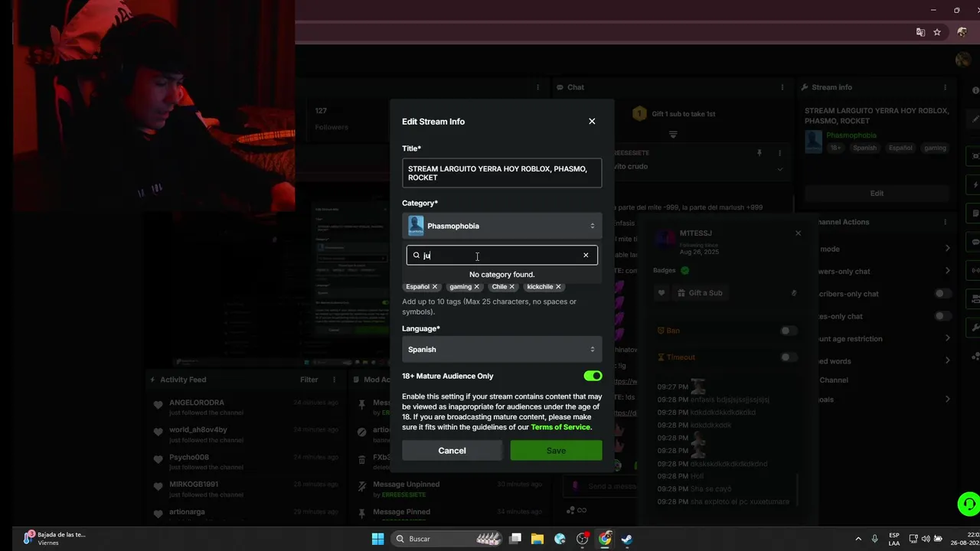Open OBS Studio from the taskbar

click(x=583, y=539)
